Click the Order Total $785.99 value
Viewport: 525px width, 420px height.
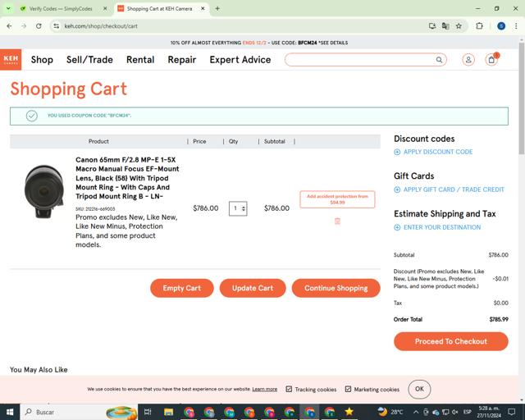click(499, 320)
